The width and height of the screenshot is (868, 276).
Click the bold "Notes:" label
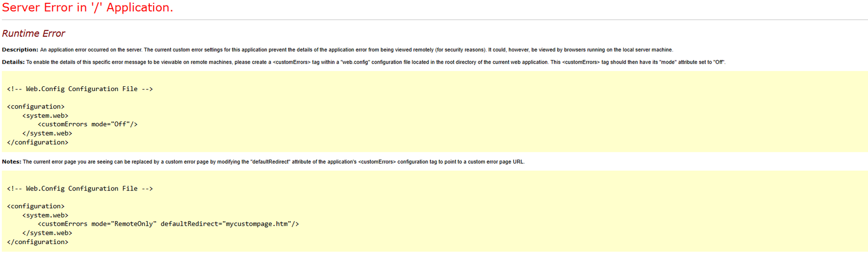tap(11, 162)
